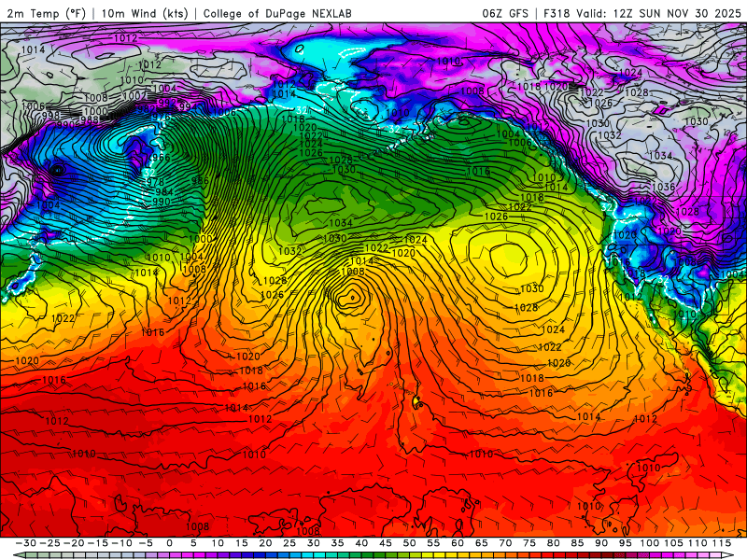Select 'Valid: 12Z SUN NOV 30 2025' text
The image size is (747, 560).
pyautogui.click(x=659, y=13)
